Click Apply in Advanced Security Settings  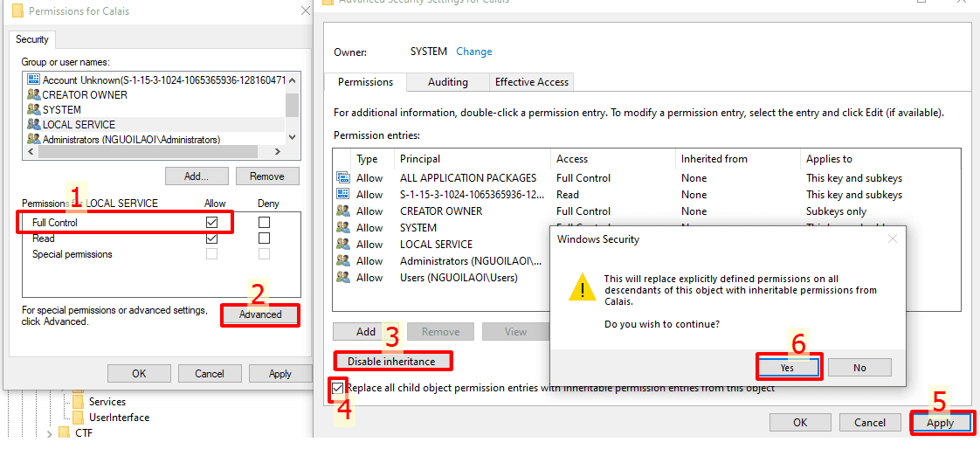coord(941,423)
